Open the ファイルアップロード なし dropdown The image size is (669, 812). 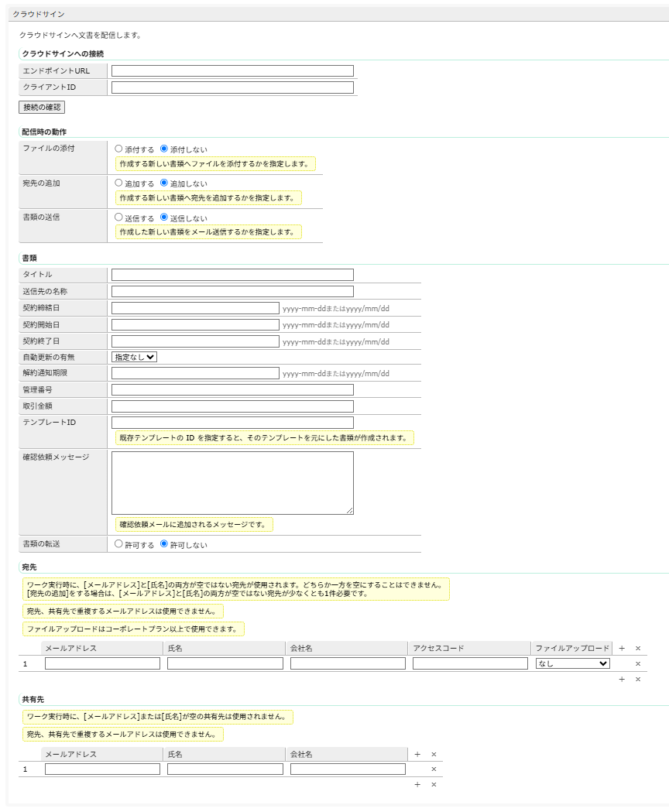pos(573,663)
